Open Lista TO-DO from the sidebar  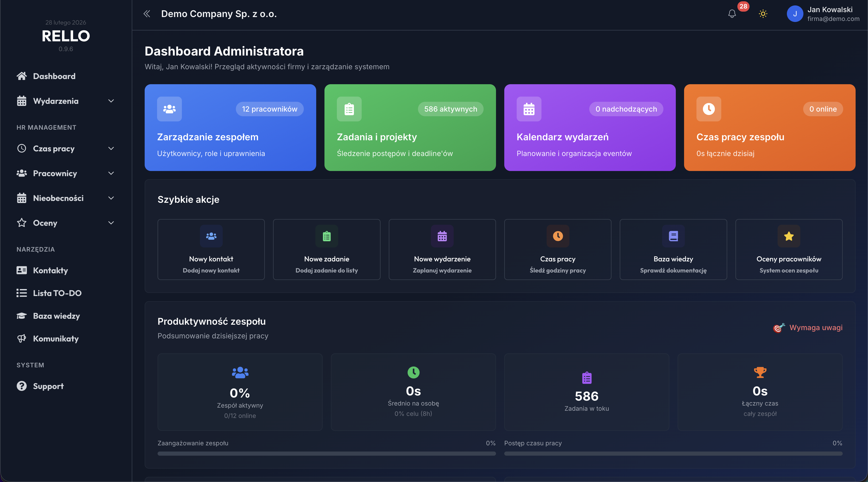click(x=22, y=293)
